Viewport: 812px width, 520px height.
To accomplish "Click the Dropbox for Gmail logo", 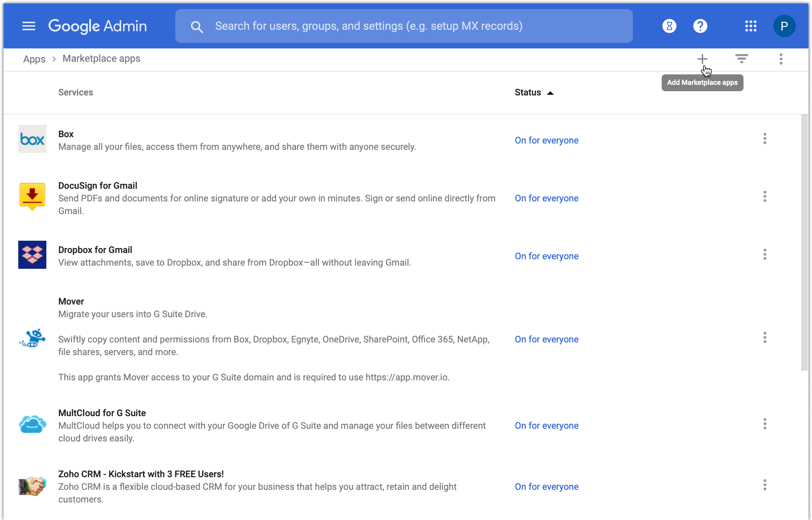I will pos(32,255).
